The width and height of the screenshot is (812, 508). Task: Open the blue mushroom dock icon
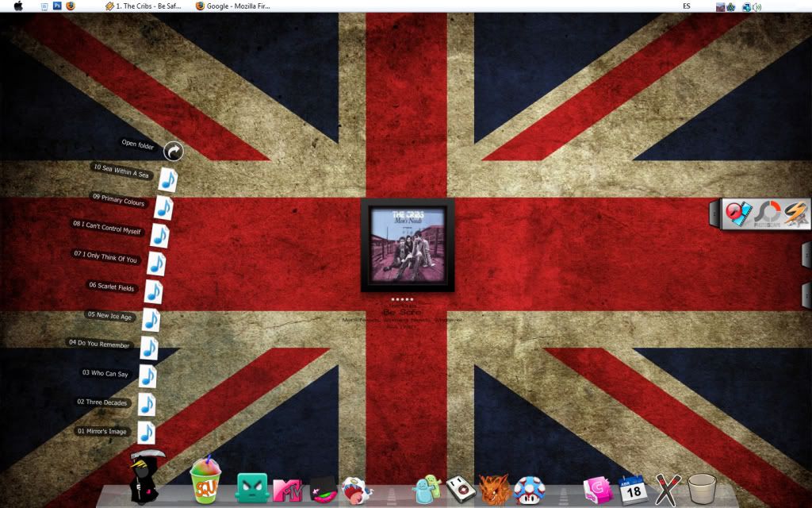(529, 490)
